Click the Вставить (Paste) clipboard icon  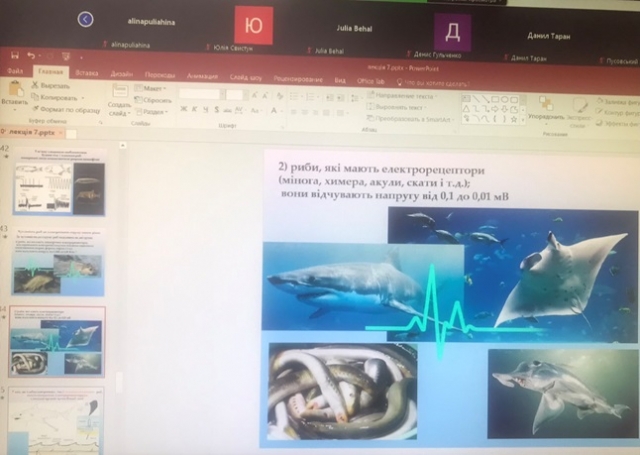15,89
